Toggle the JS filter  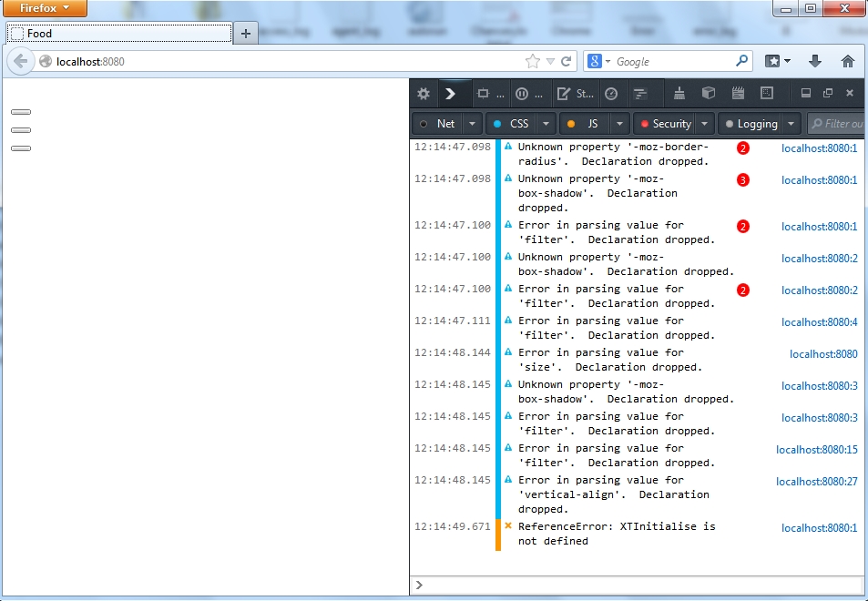click(x=585, y=124)
